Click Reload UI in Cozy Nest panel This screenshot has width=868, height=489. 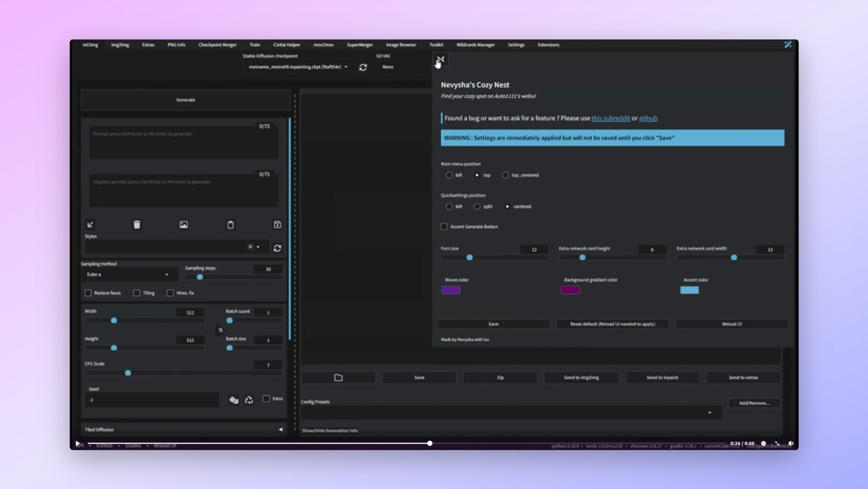tap(732, 324)
